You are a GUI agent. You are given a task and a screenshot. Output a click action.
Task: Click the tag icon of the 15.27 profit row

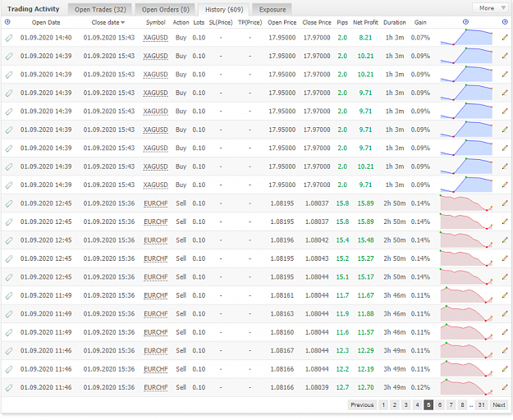pyautogui.click(x=9, y=259)
